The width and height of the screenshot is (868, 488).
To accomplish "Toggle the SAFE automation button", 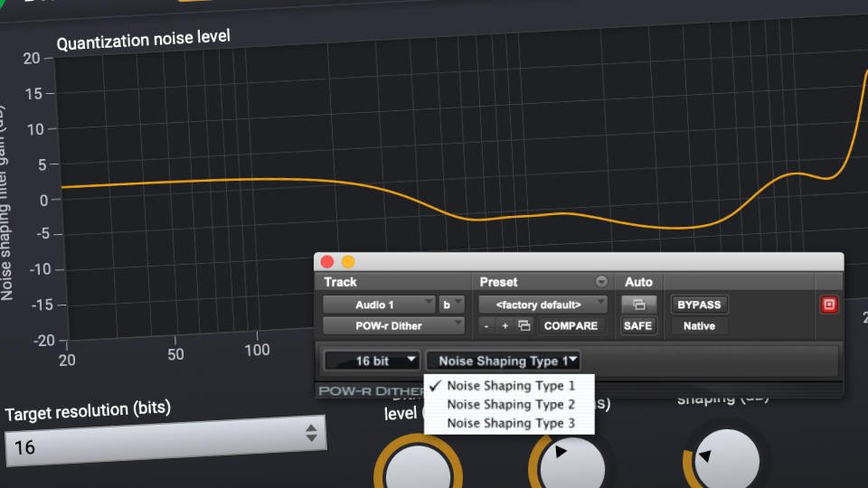I will tap(637, 326).
